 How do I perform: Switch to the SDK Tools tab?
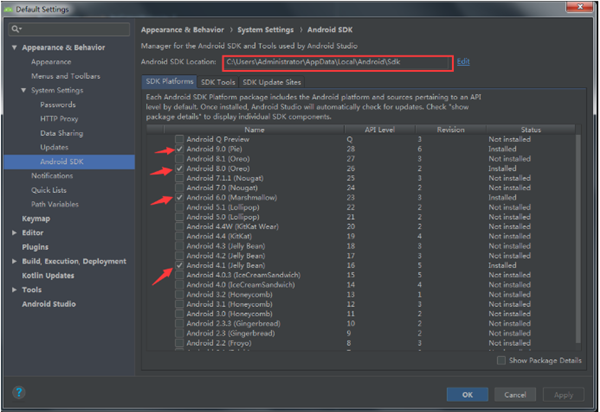click(x=217, y=82)
